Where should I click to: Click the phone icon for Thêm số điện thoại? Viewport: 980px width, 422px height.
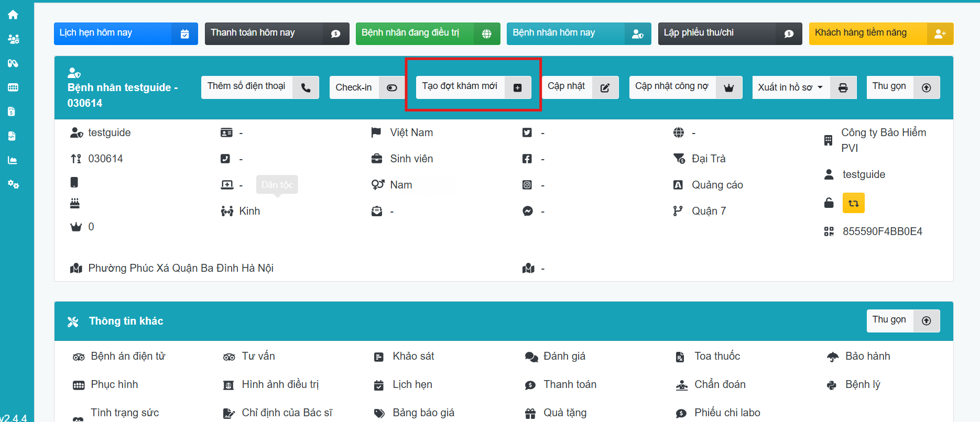point(306,88)
